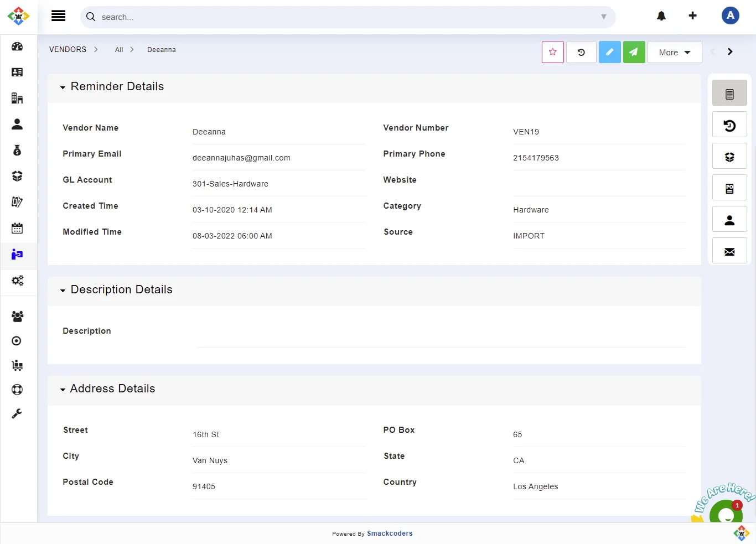Image resolution: width=756 pixels, height=544 pixels.
Task: Collapse the Description Details section
Action: click(63, 291)
